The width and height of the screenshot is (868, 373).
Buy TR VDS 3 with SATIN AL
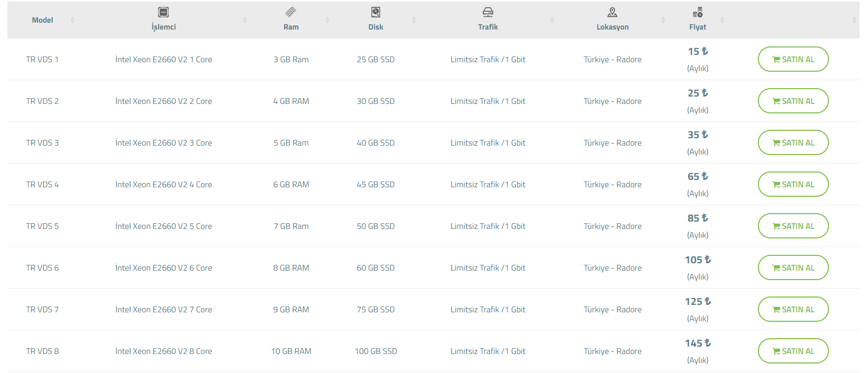(793, 142)
